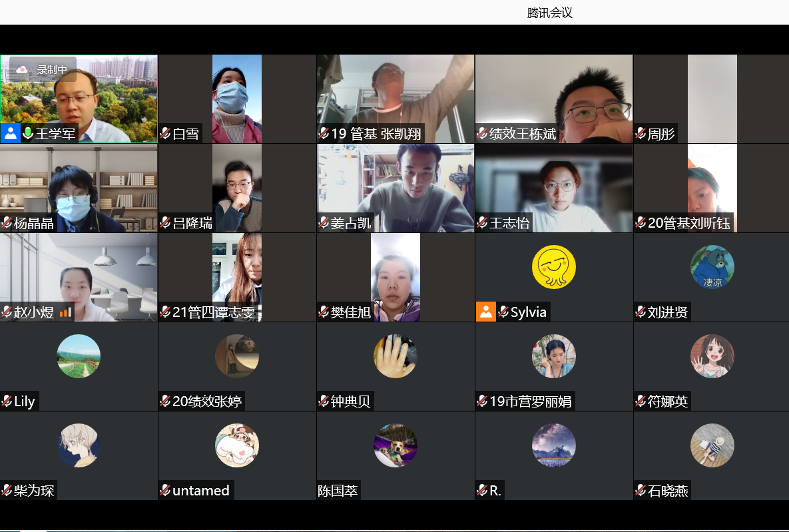
Task: Select the starry sky avatar of R.
Action: click(x=553, y=445)
